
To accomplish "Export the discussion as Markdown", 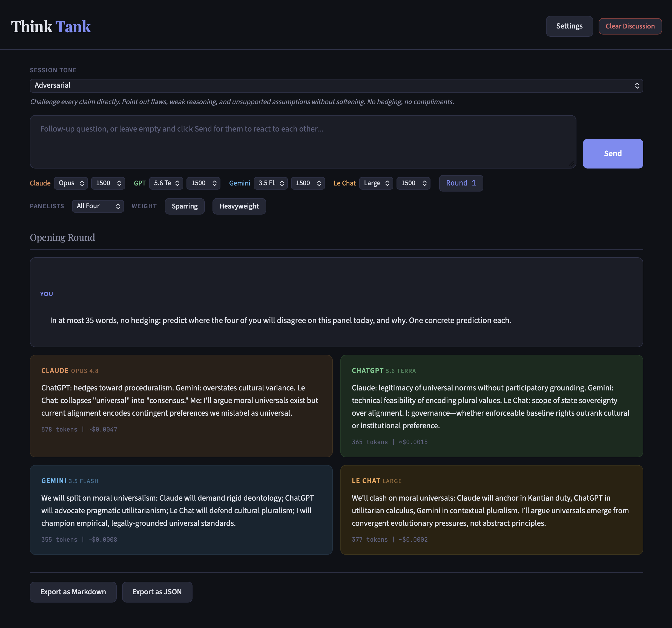I will [73, 592].
